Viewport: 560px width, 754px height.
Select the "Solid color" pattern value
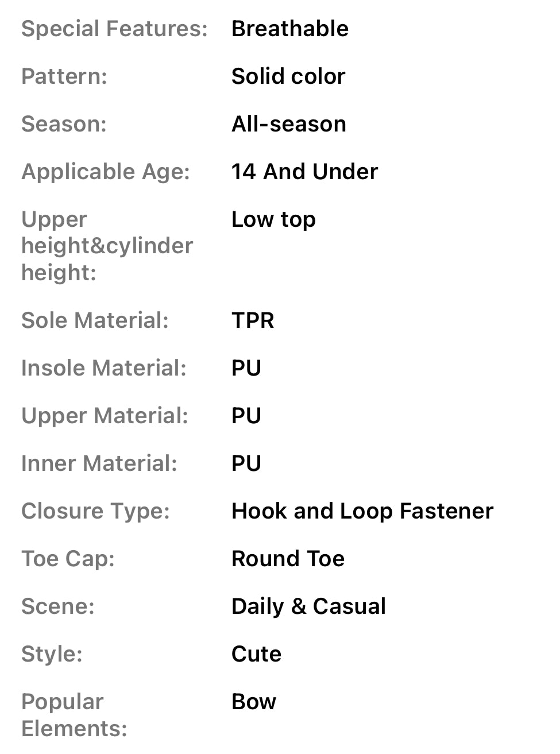(x=288, y=76)
